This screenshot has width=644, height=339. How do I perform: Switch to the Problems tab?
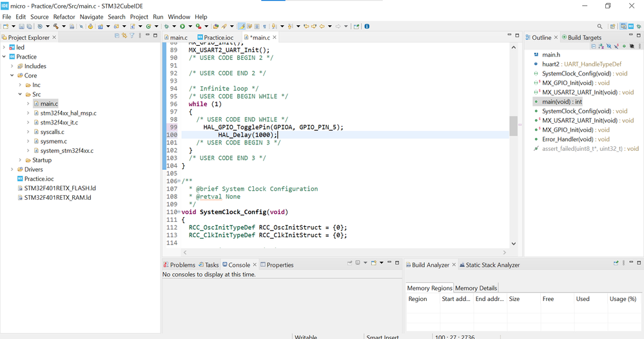[x=179, y=265]
